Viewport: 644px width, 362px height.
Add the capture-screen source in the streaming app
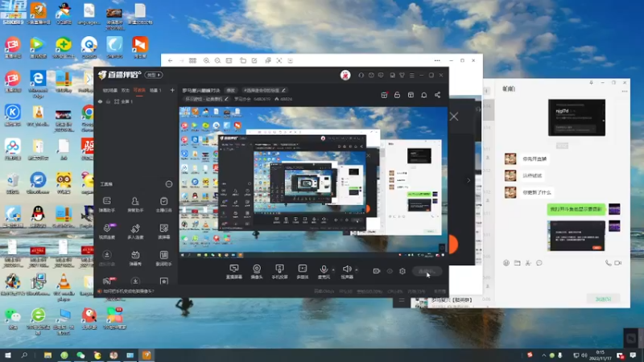233,271
